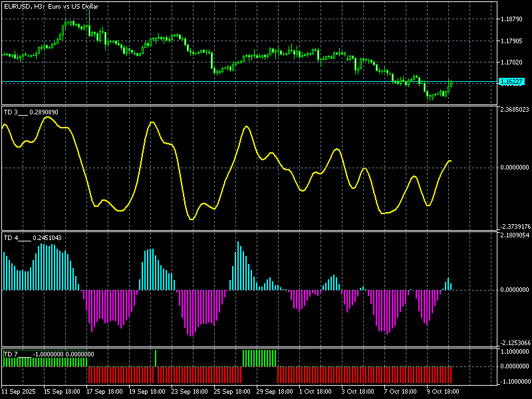Click the 3 Oct 18:00 time label
Image resolution: width=532 pixels, height=399 pixels.
tap(358, 392)
